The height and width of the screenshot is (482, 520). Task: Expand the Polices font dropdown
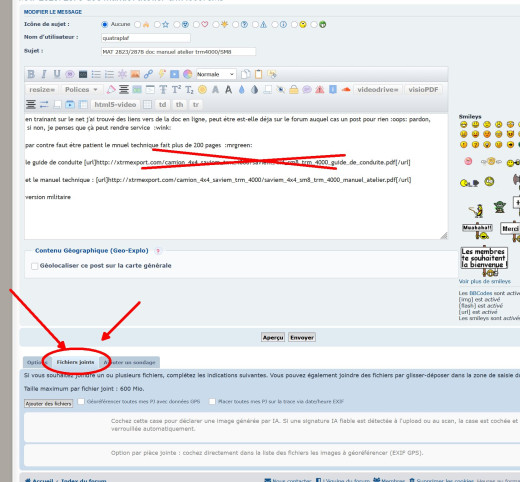pos(81,89)
